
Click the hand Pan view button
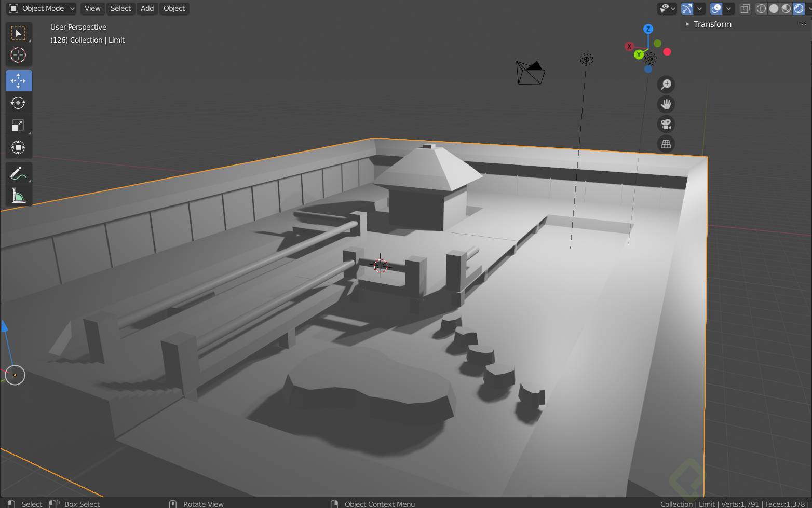click(666, 104)
